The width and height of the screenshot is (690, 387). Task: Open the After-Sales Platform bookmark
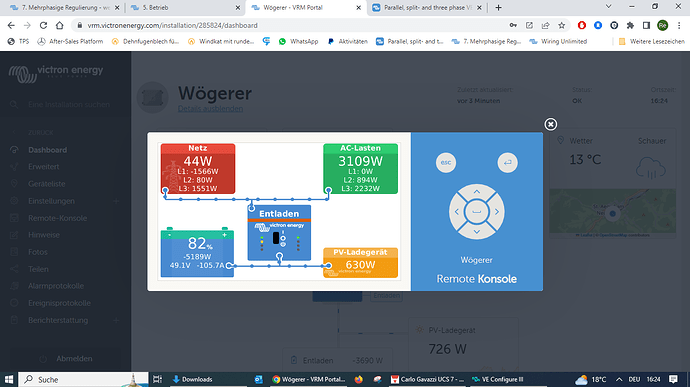point(70,41)
